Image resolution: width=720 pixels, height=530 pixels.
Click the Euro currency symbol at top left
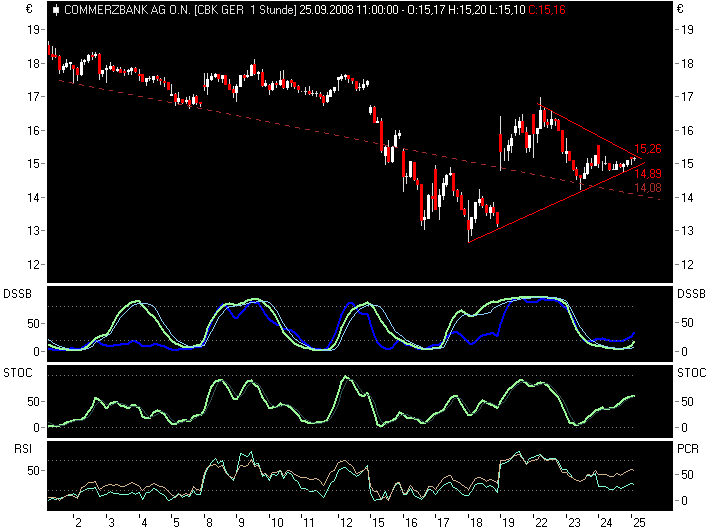(x=29, y=9)
